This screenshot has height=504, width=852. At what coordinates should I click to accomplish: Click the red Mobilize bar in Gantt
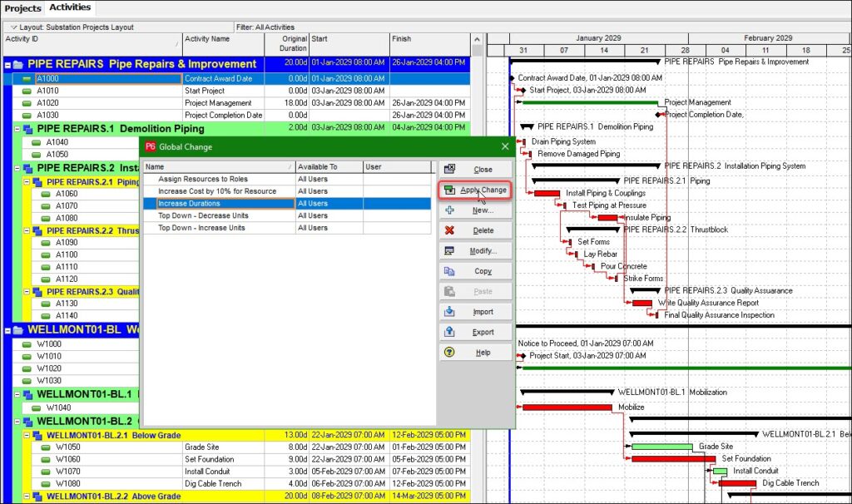pos(567,408)
